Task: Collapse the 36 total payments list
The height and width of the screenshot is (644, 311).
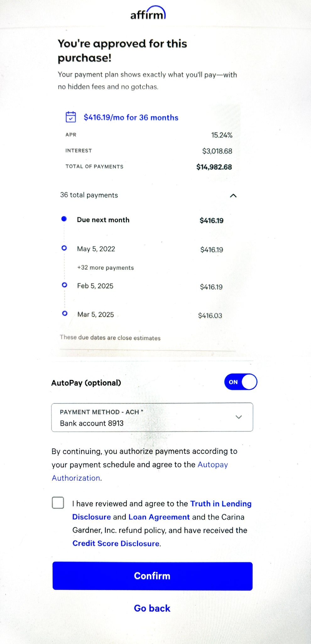Action: point(233,196)
